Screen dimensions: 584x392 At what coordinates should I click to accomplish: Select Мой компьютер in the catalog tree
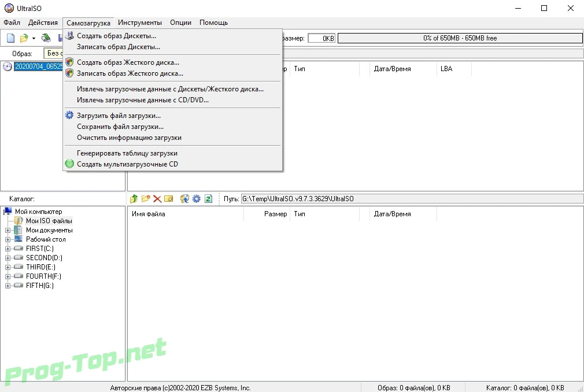38,212
